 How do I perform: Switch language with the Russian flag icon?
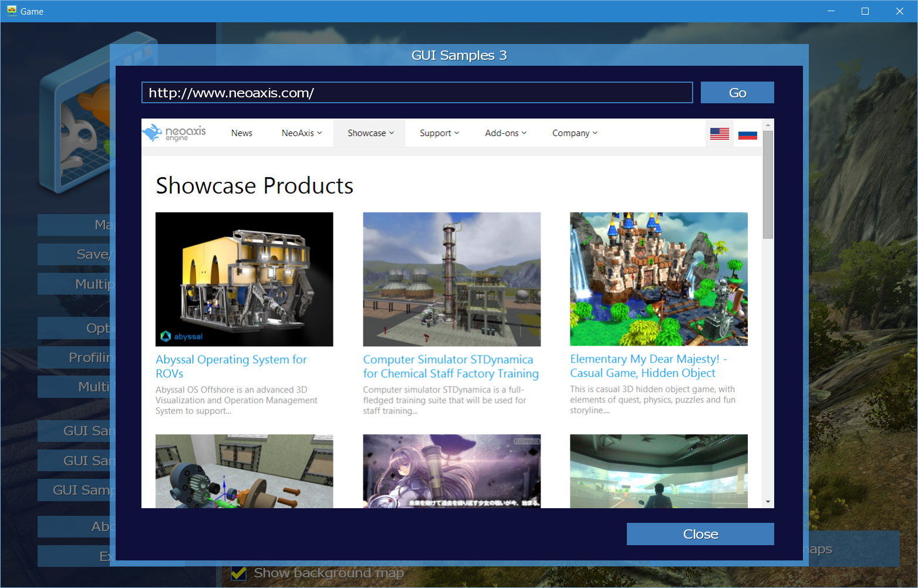pyautogui.click(x=747, y=134)
